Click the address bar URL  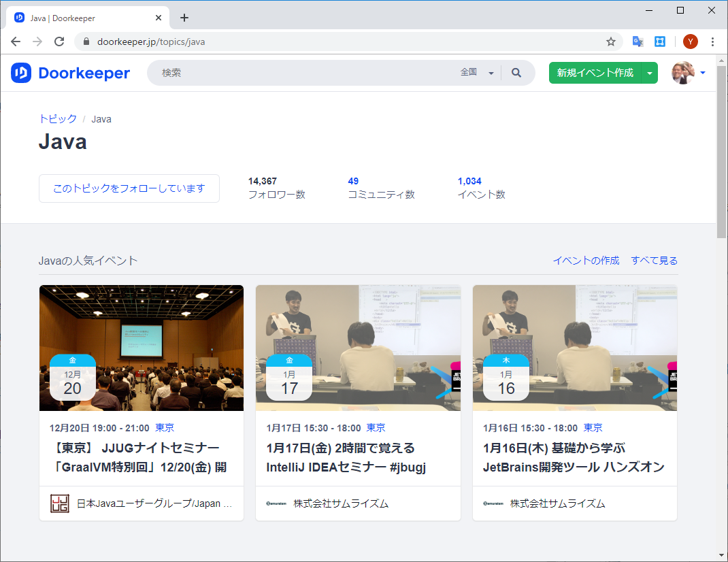[x=151, y=42]
